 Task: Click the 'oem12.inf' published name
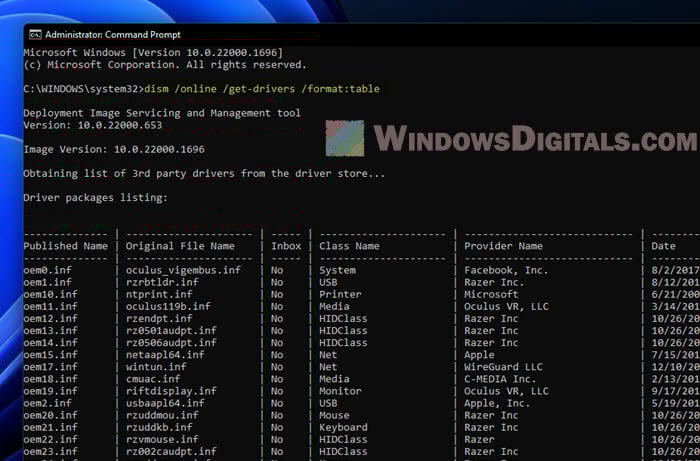coord(50,318)
